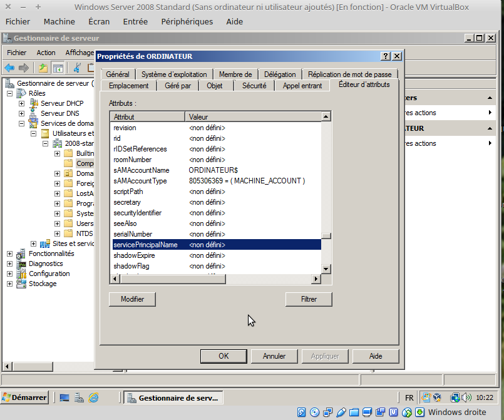Open the VirtualBox Périphériques menu
The image size is (504, 420).
[x=187, y=21]
